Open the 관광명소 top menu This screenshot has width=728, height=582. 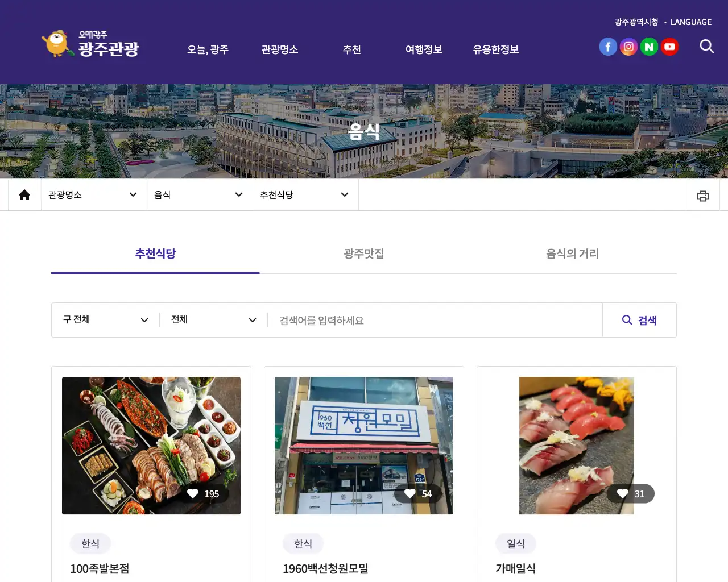click(280, 49)
